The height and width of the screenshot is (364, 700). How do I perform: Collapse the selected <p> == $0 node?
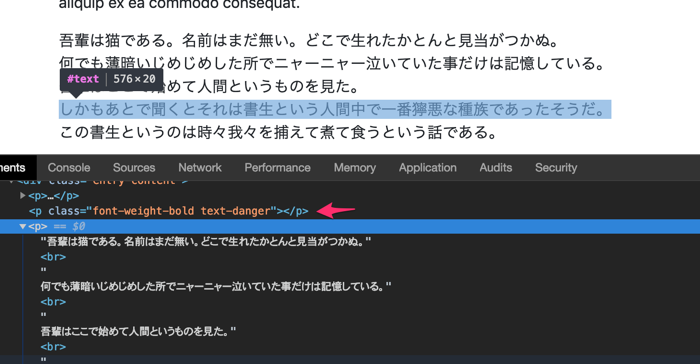pyautogui.click(x=23, y=226)
